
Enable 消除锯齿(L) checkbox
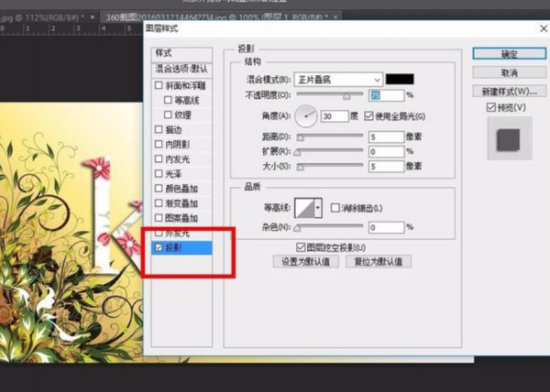point(335,208)
